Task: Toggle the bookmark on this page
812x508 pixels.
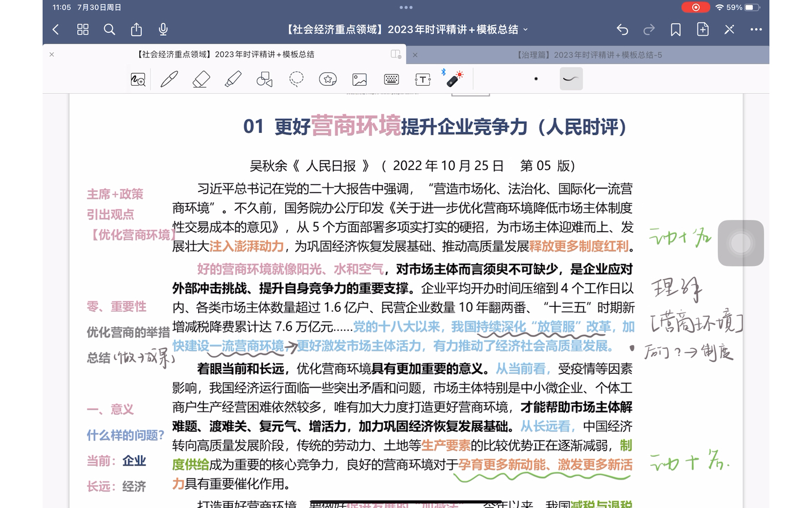Action: click(x=675, y=29)
